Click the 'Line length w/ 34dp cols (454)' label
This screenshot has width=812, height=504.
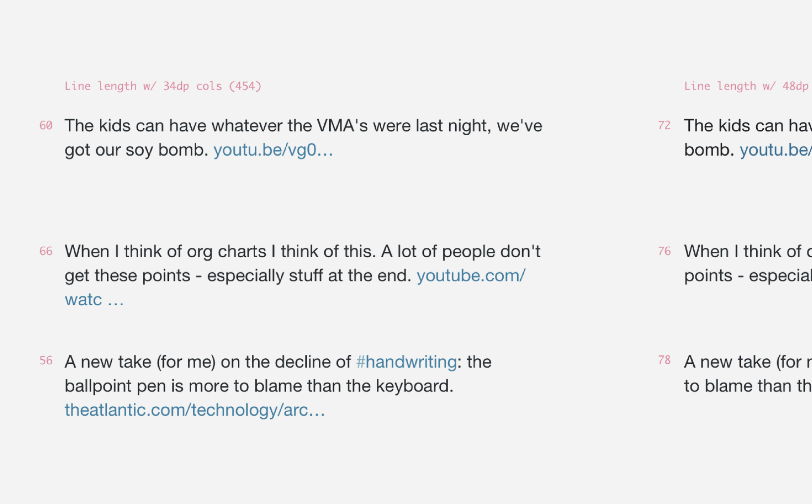[163, 86]
